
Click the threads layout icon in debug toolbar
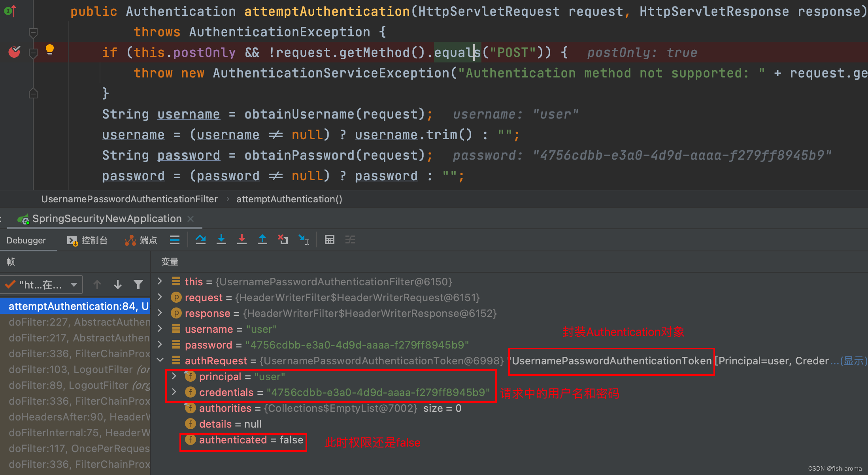pyautogui.click(x=174, y=239)
